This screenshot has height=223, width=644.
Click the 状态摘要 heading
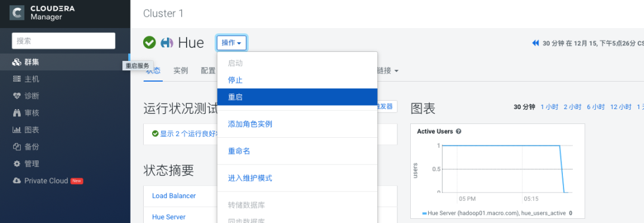tap(168, 170)
